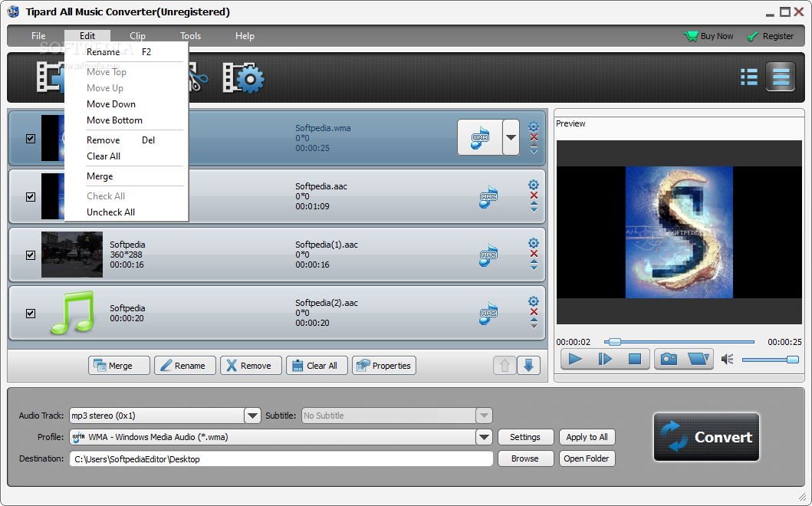812x506 pixels.
Task: Click the Convert button
Action: point(706,437)
